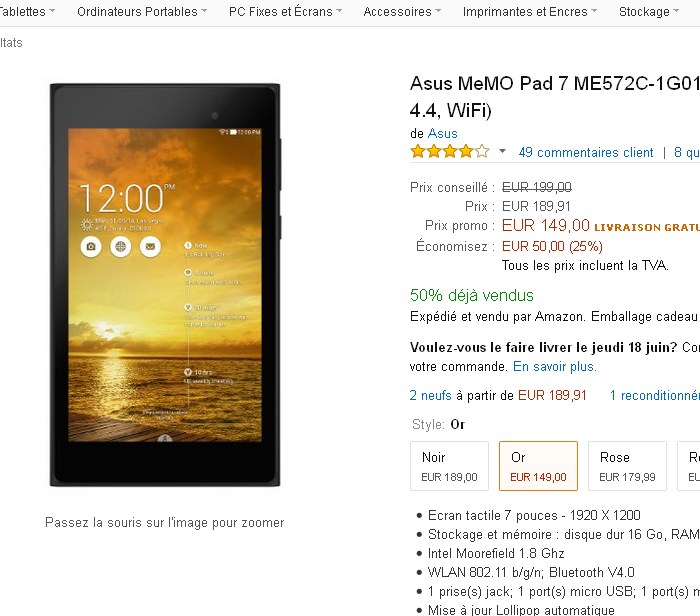Viewport: 700px width, 616px height.
Task: Choose the Rose style option
Action: pyautogui.click(x=627, y=466)
